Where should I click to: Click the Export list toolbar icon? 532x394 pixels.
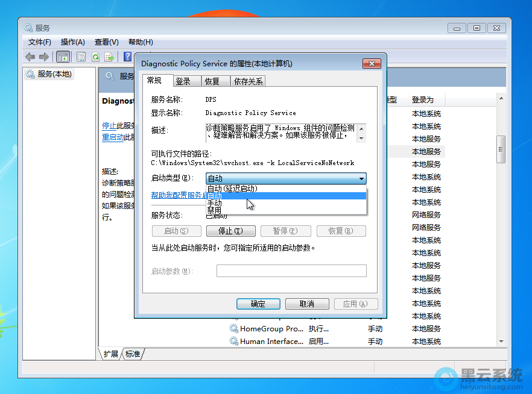point(109,57)
